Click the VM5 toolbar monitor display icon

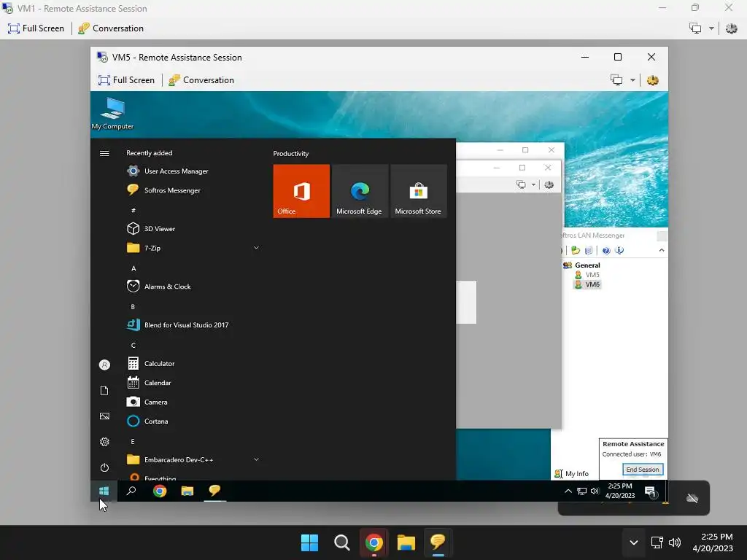click(x=616, y=80)
